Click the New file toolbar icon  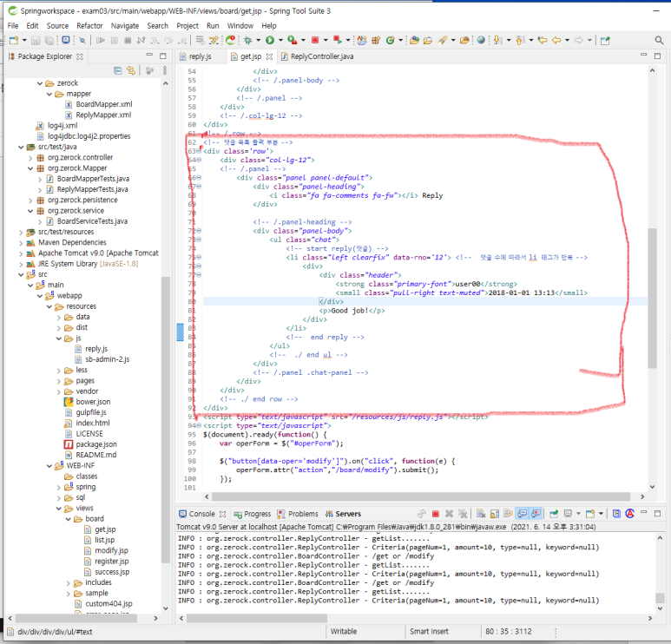[14, 40]
